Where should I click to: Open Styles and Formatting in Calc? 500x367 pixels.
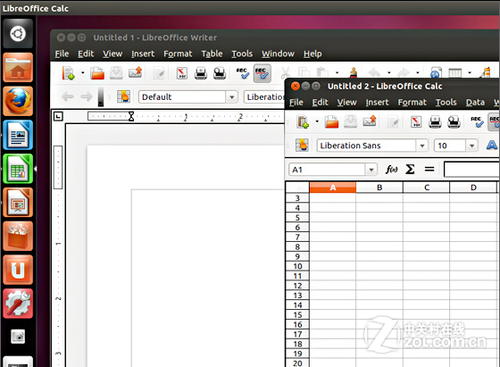point(302,145)
